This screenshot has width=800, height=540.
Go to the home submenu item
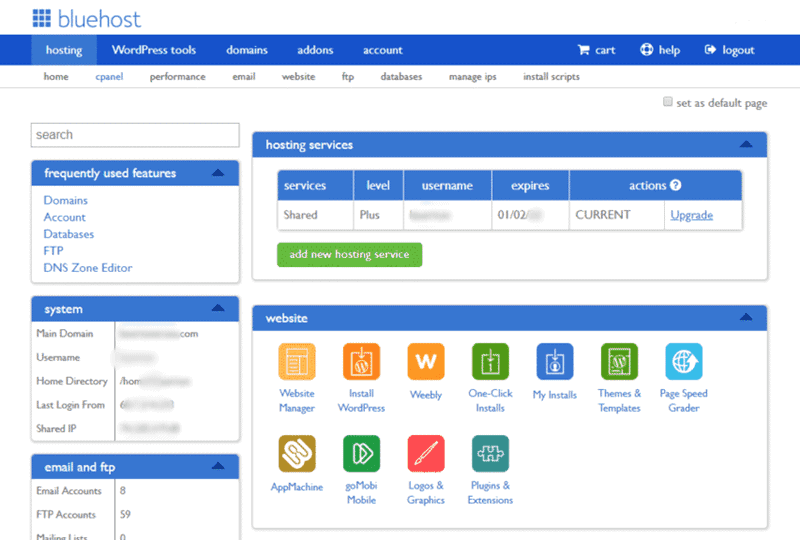[56, 77]
